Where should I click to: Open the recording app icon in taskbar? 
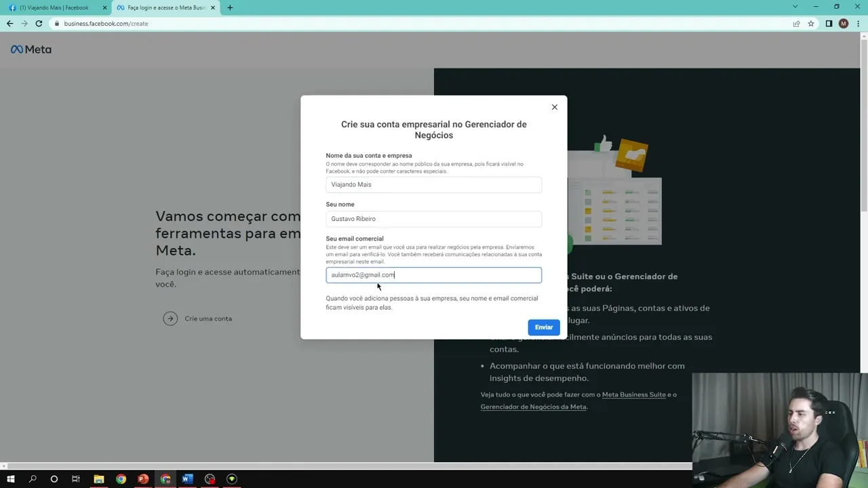tap(210, 479)
